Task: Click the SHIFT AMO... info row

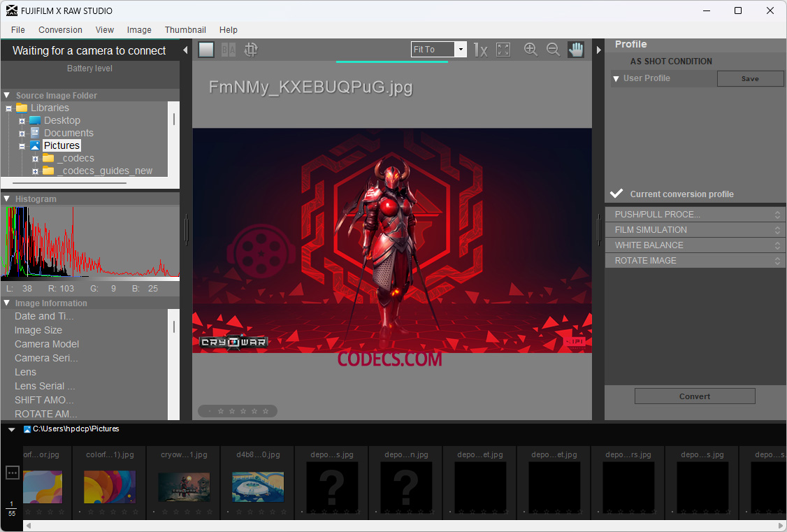Action: (x=44, y=400)
